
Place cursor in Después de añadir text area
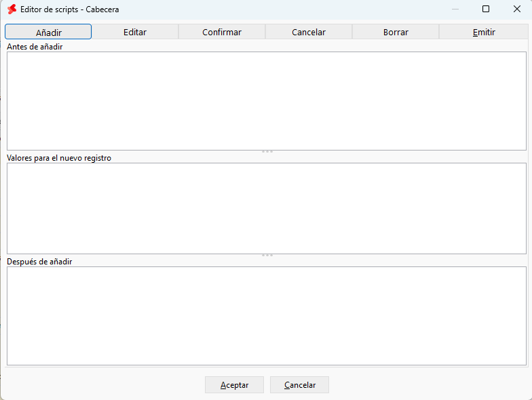point(267,316)
